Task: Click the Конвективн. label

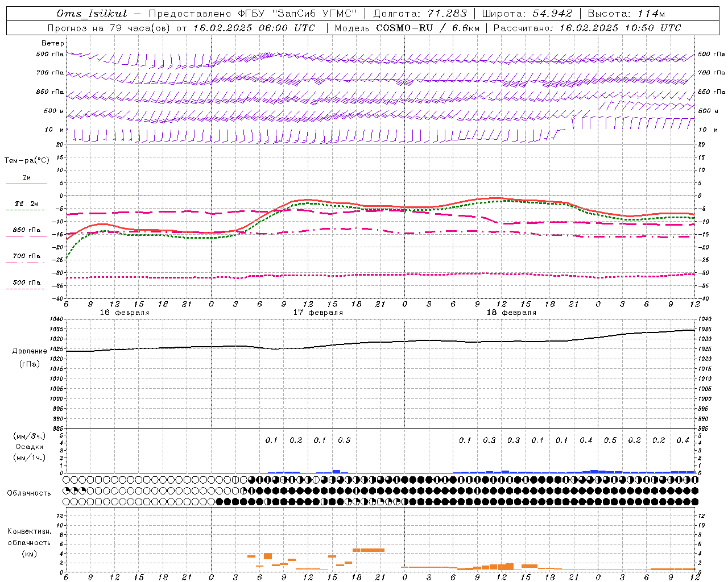Action: pyautogui.click(x=29, y=531)
